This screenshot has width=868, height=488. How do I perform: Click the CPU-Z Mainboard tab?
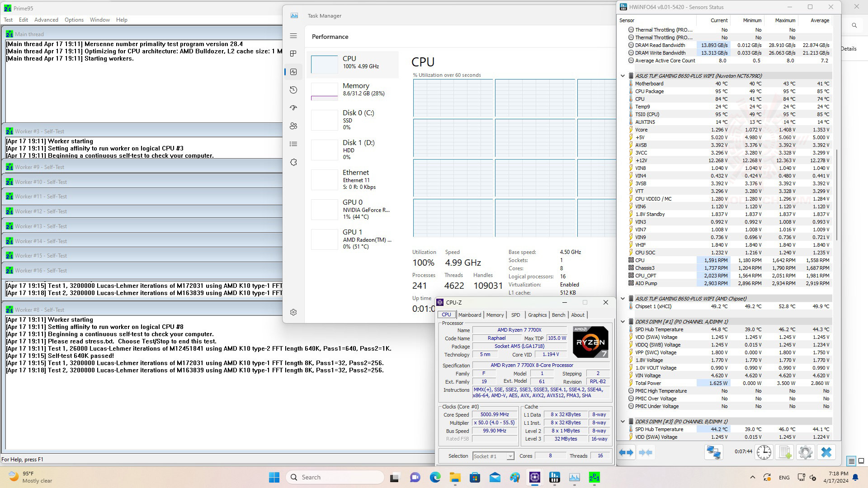(470, 314)
